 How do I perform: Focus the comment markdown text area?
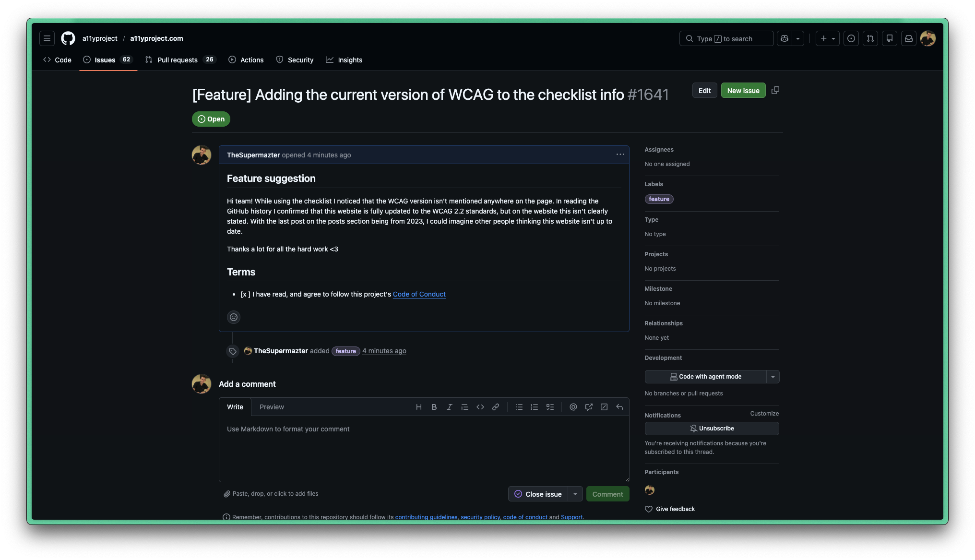tap(424, 449)
